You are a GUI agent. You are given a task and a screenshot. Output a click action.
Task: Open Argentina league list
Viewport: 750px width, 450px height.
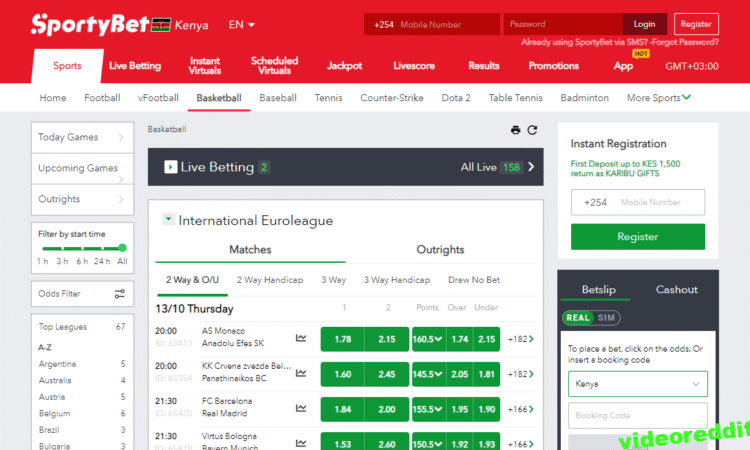pyautogui.click(x=82, y=364)
